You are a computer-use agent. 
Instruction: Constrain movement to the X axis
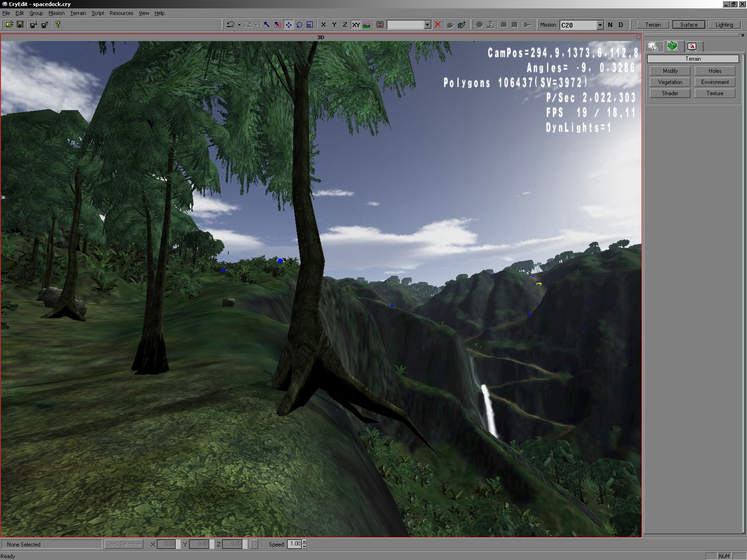[323, 25]
